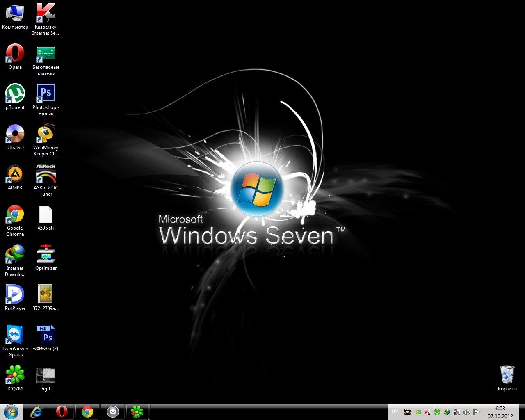Open the mail envelope taskbar button
The width and height of the screenshot is (525, 420).
(113, 412)
